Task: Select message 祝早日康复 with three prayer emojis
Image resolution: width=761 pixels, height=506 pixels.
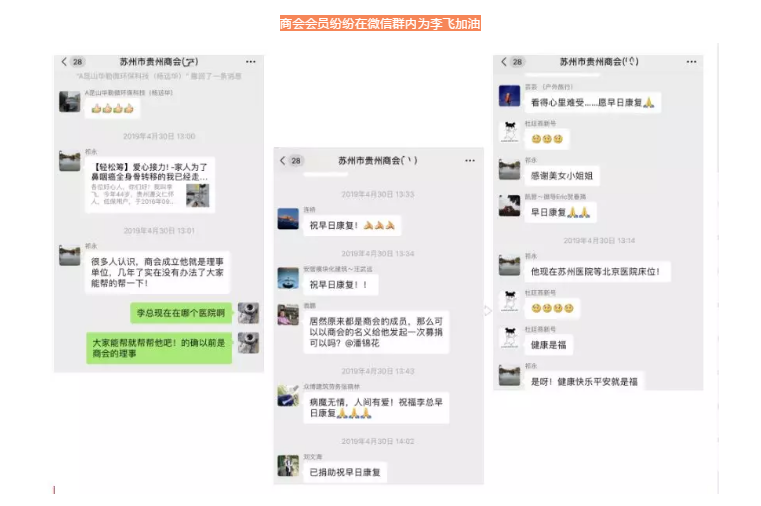Action: [352, 226]
